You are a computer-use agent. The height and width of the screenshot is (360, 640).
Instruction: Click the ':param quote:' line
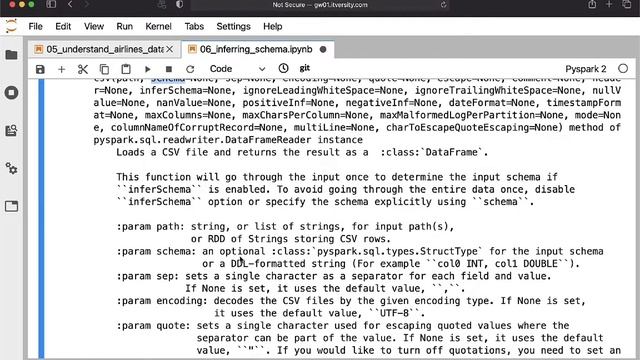(343, 326)
